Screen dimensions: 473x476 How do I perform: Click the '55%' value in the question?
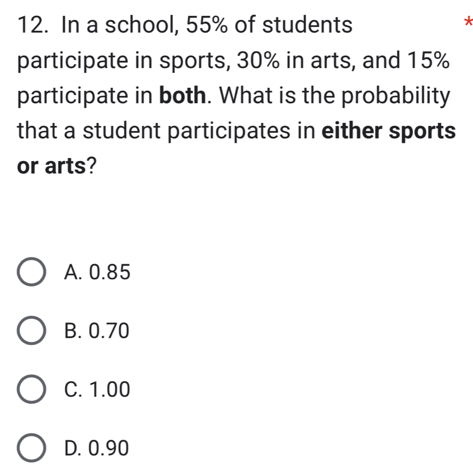207,24
